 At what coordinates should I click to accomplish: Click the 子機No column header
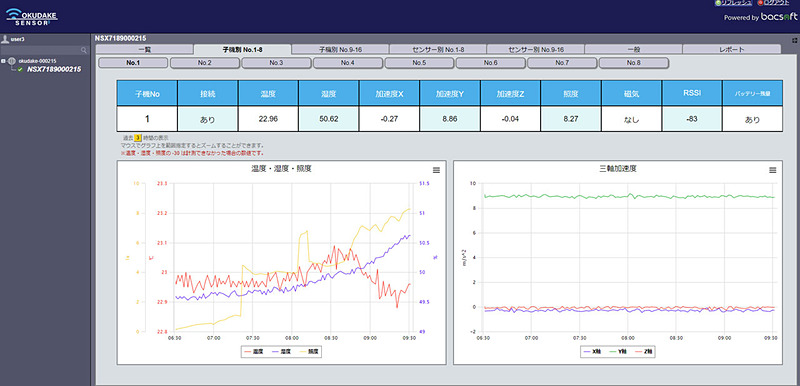(147, 93)
